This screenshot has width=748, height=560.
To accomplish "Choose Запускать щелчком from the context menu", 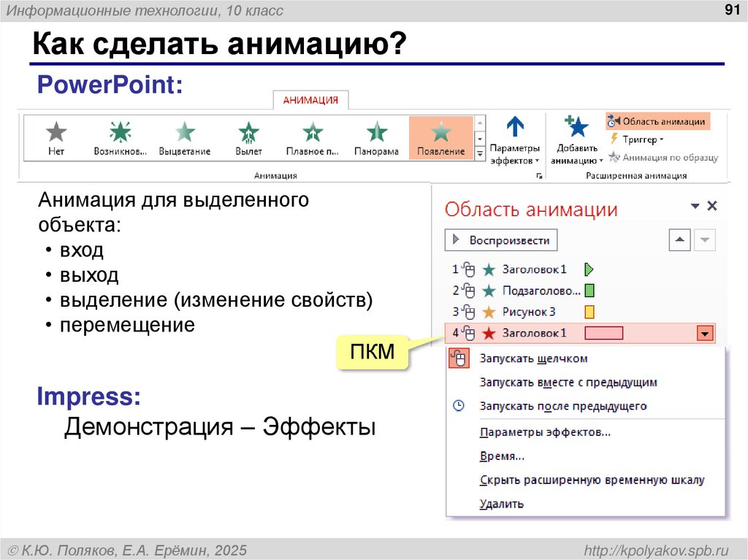I will (x=533, y=358).
